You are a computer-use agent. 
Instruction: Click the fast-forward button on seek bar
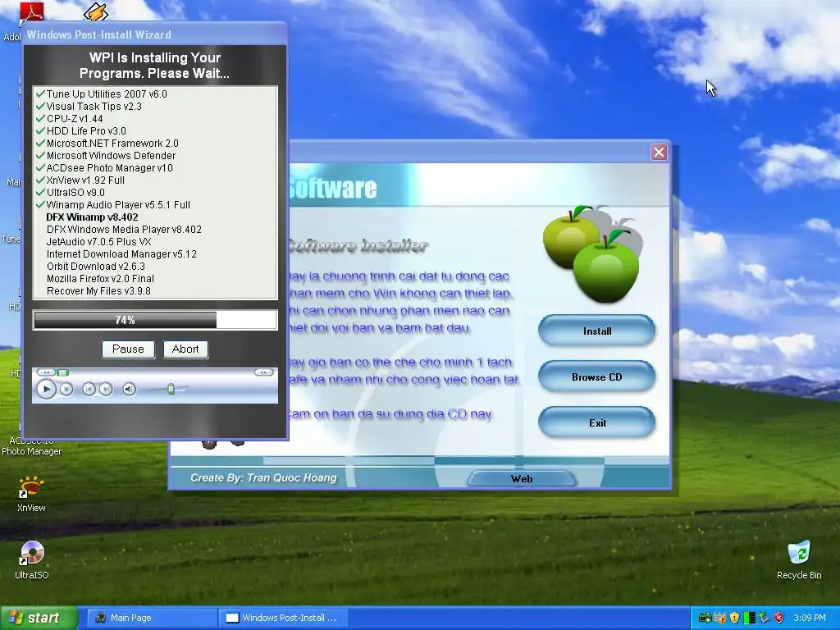point(263,372)
